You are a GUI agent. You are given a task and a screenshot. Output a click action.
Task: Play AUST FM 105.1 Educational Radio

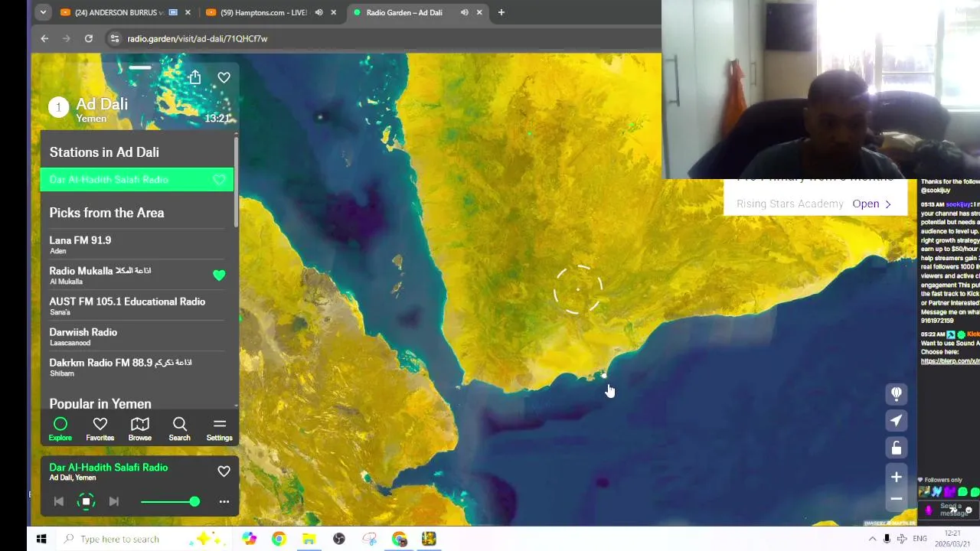[x=138, y=305]
